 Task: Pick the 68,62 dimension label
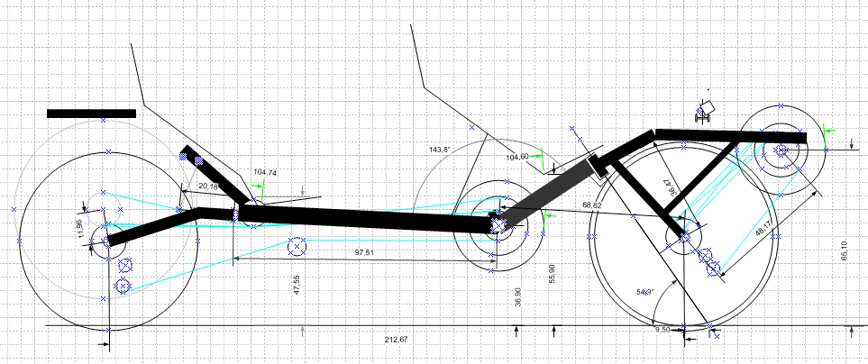(592, 205)
